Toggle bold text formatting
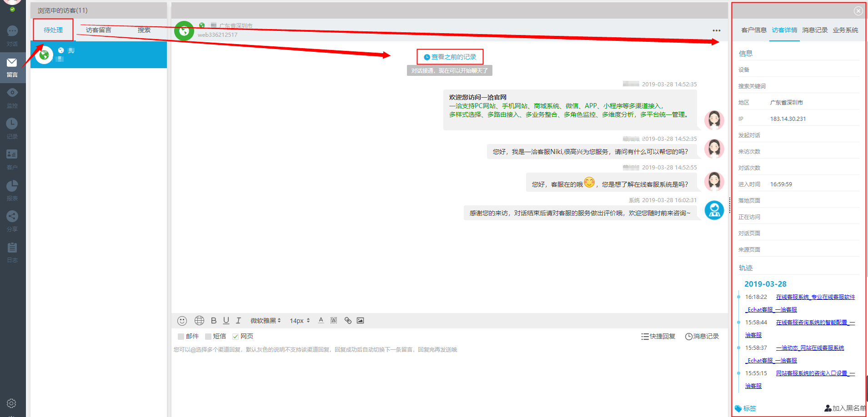Image resolution: width=868 pixels, height=417 pixels. pos(214,321)
